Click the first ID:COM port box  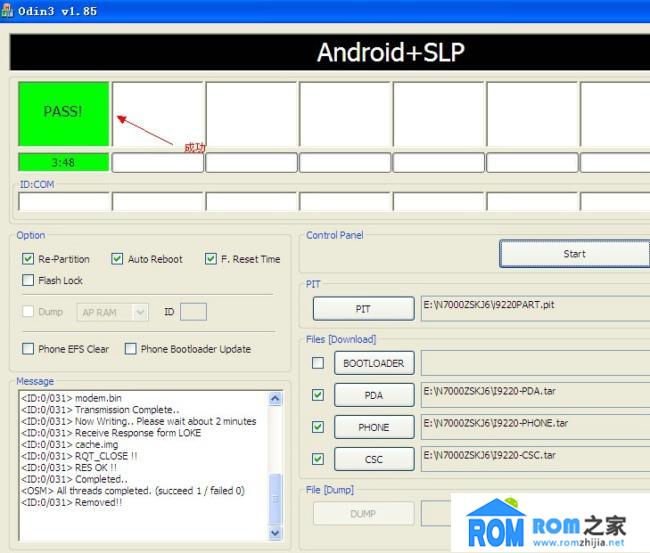(x=64, y=201)
